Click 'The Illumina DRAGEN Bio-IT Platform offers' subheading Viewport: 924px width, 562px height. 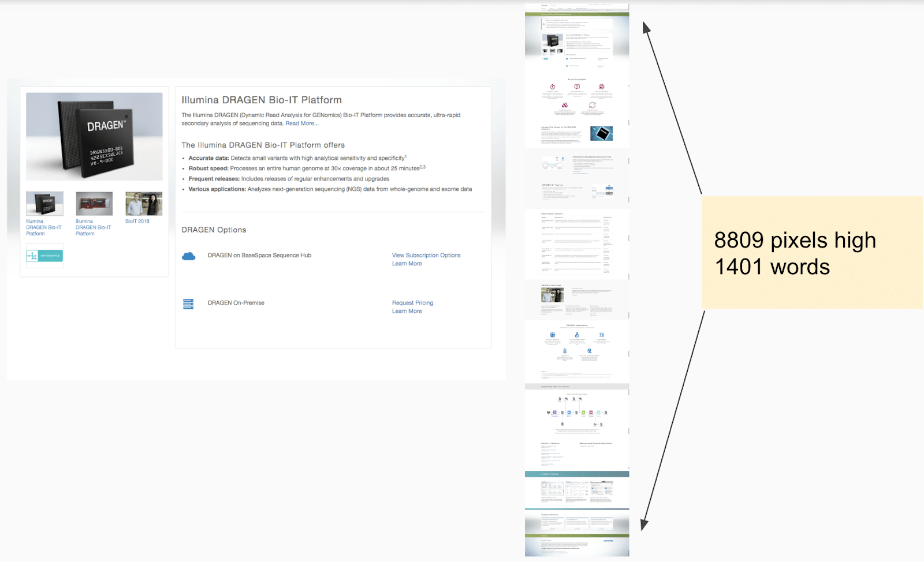pos(263,145)
